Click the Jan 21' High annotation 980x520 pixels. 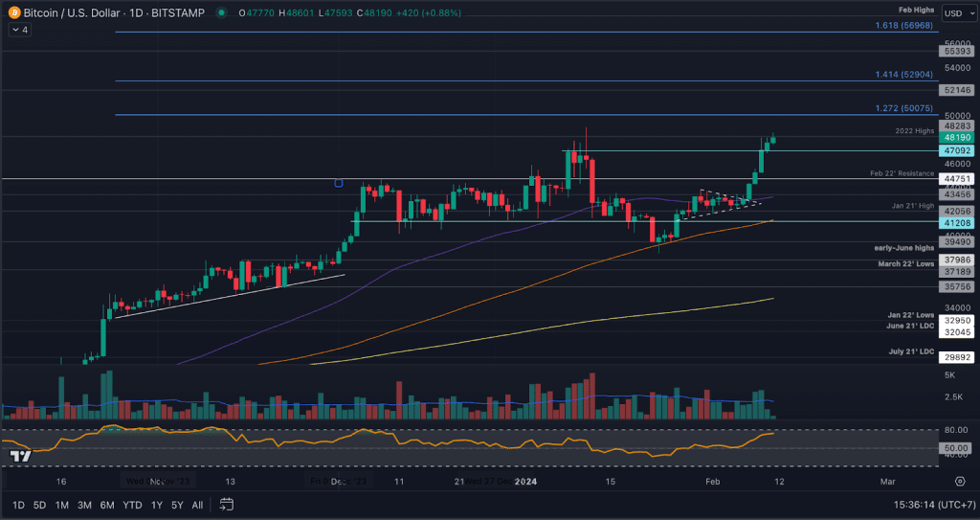pos(913,206)
